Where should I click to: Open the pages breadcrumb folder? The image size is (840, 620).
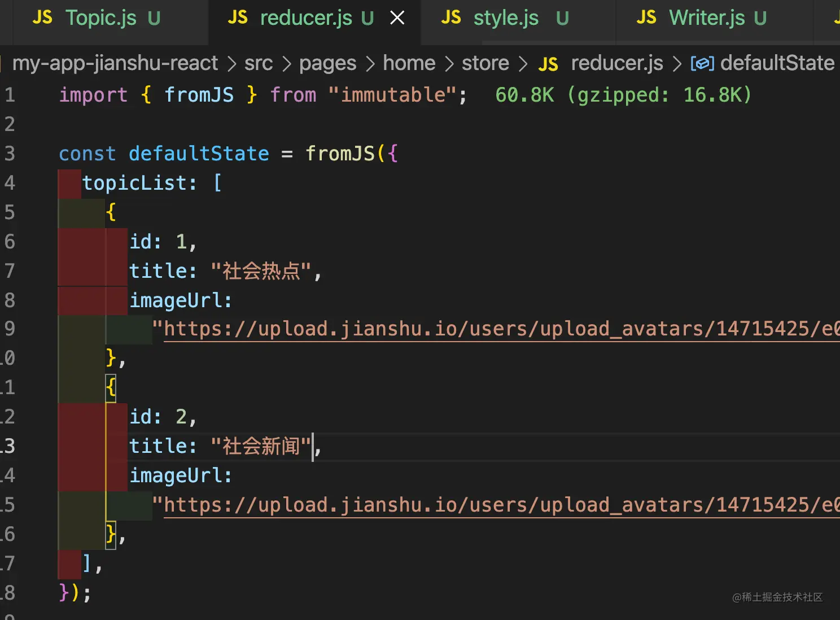click(327, 63)
